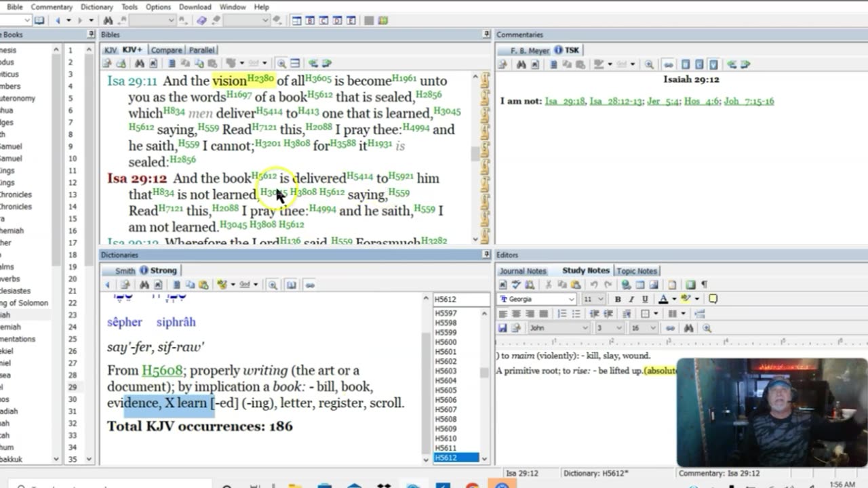Click the numbered list icon in the editor
Viewport: 868px width, 488px height.
click(x=562, y=314)
